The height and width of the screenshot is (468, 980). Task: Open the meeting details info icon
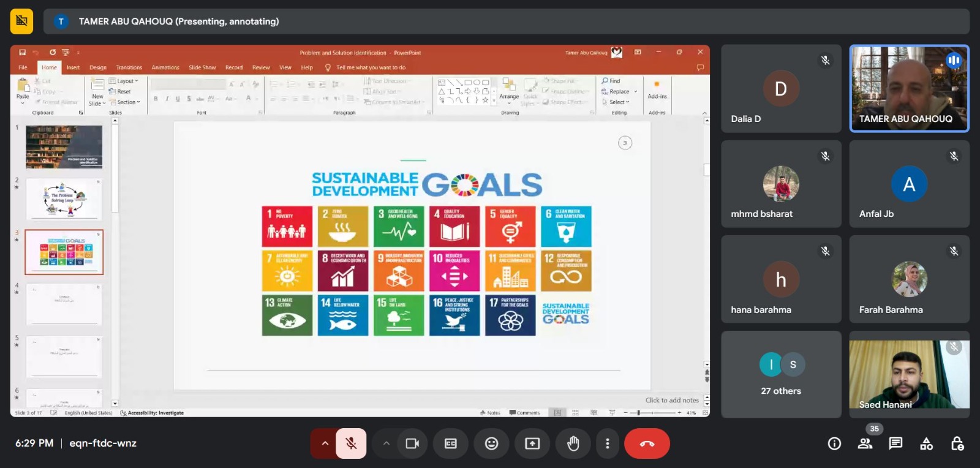pyautogui.click(x=834, y=443)
